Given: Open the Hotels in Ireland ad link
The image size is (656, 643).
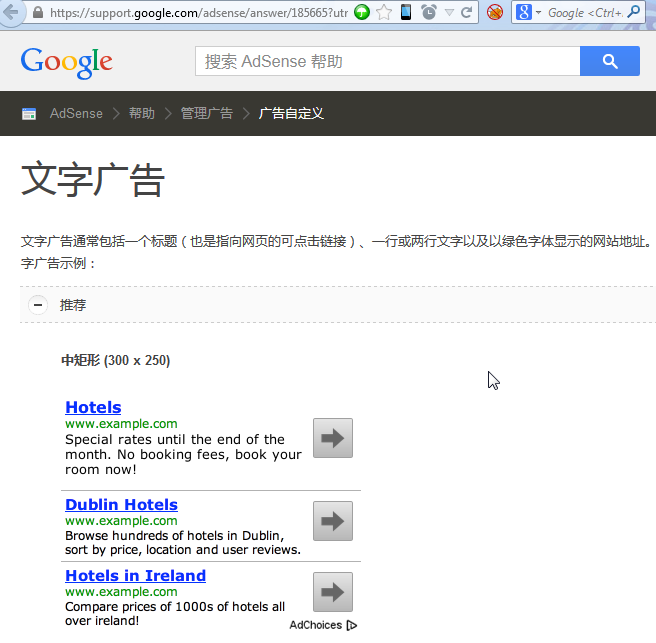Looking at the screenshot, I should tap(136, 576).
